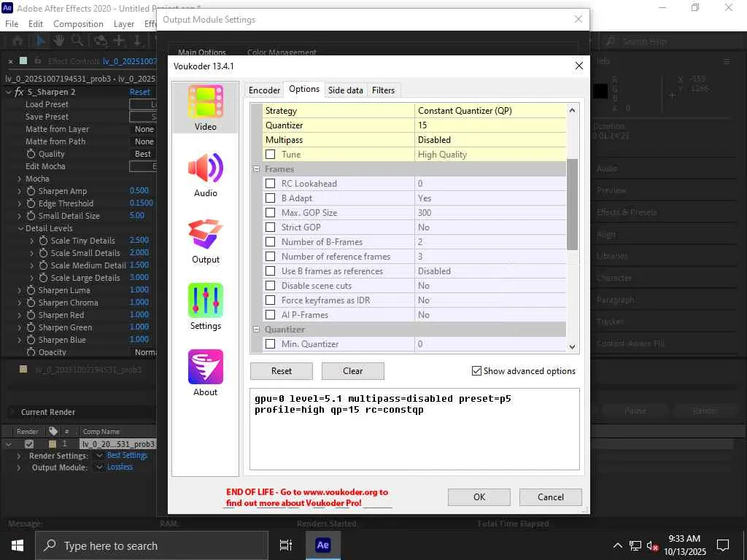Cancel the Voukoder dialog

[550, 497]
